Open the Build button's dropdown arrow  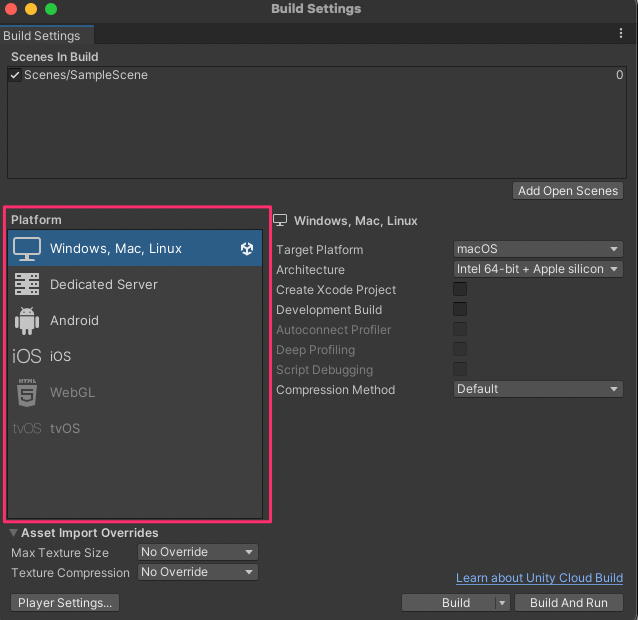point(502,603)
